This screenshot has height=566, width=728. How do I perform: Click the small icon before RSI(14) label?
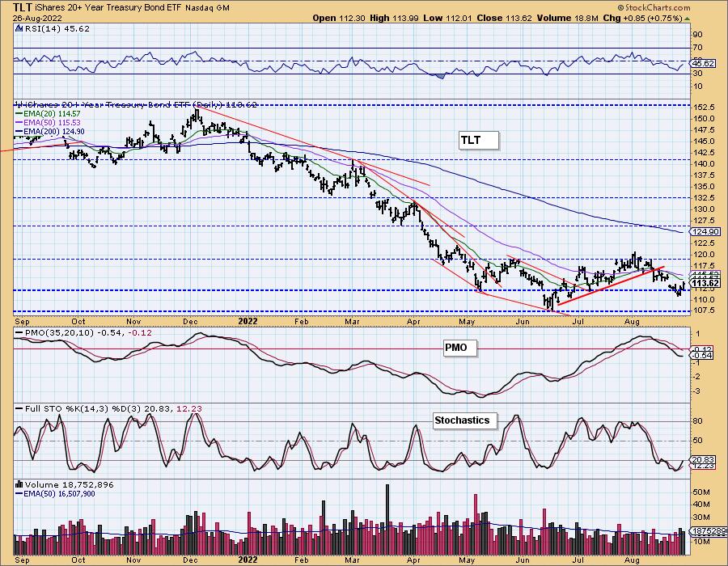[x=19, y=28]
